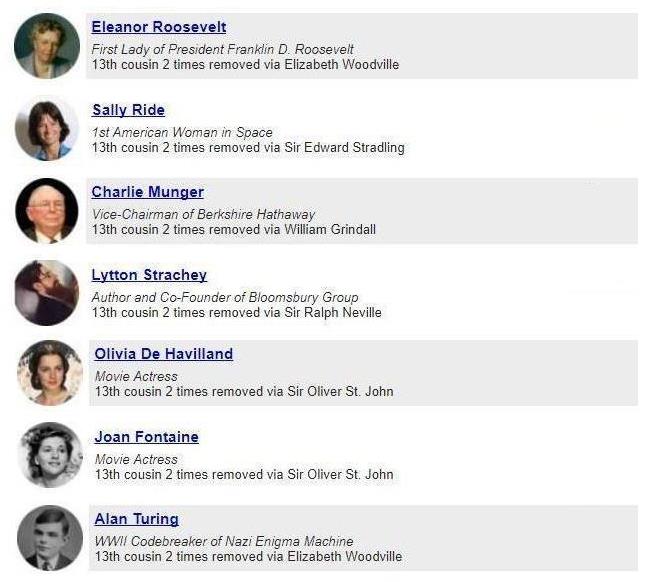Open the Lytton Strachey link
Viewport: 650px width, 582px height.
click(149, 275)
